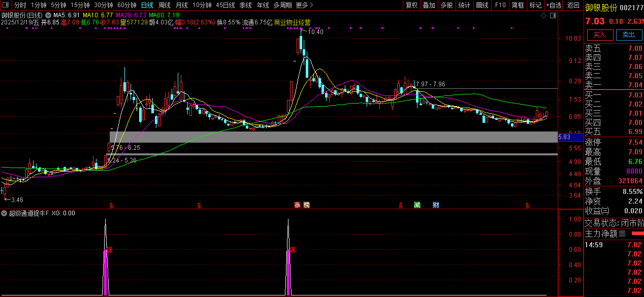The image size is (644, 297).
Task: Click the 涨 event marker below chart
Action: pyautogui.click(x=297, y=205)
